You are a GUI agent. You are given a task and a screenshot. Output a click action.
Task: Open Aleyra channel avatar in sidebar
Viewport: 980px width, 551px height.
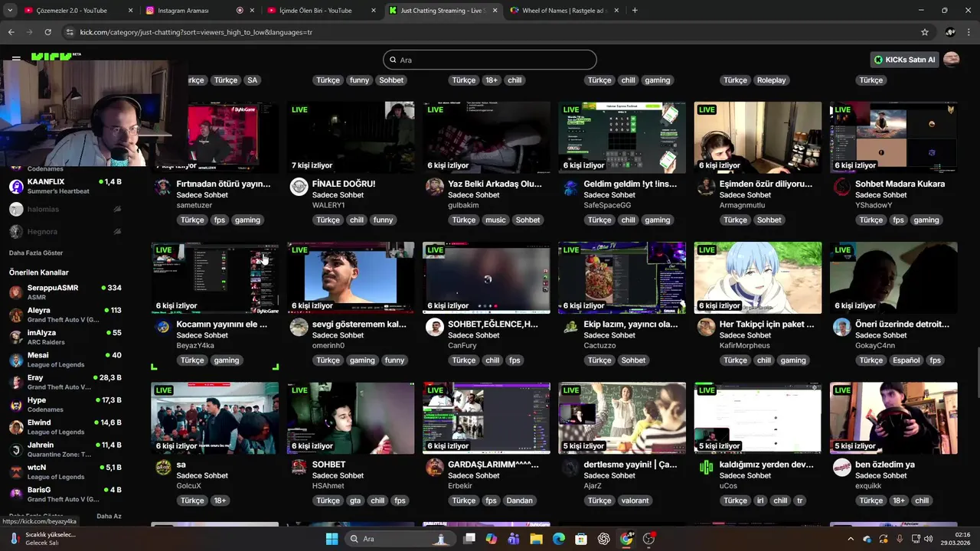pyautogui.click(x=16, y=315)
